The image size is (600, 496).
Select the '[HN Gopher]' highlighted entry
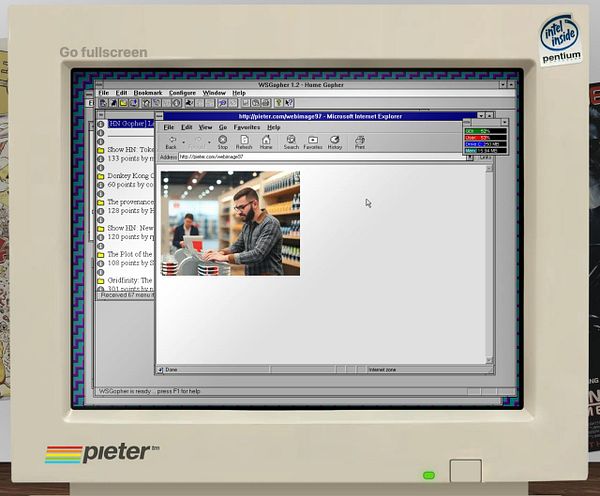pyautogui.click(x=131, y=124)
